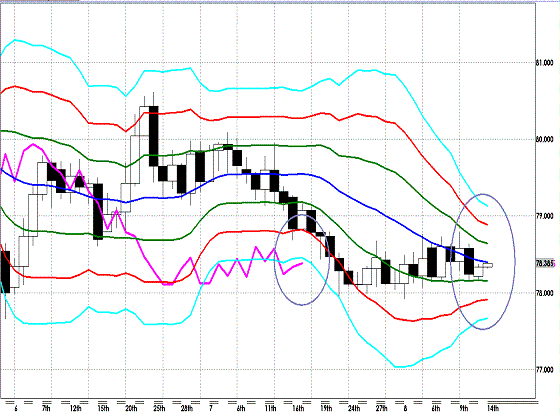The height and width of the screenshot is (414, 560).
Task: Click the 78.000 price axis label
Action: pyautogui.click(x=545, y=293)
